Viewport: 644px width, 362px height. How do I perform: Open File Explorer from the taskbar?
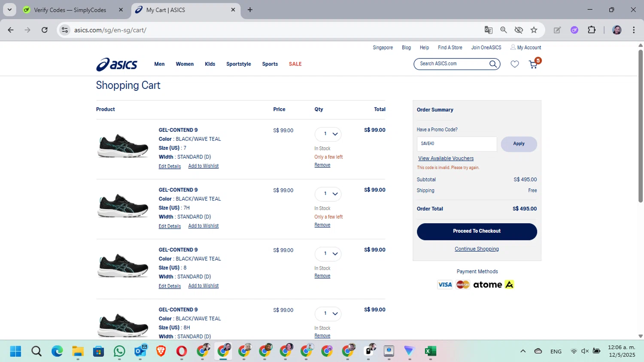point(78,351)
